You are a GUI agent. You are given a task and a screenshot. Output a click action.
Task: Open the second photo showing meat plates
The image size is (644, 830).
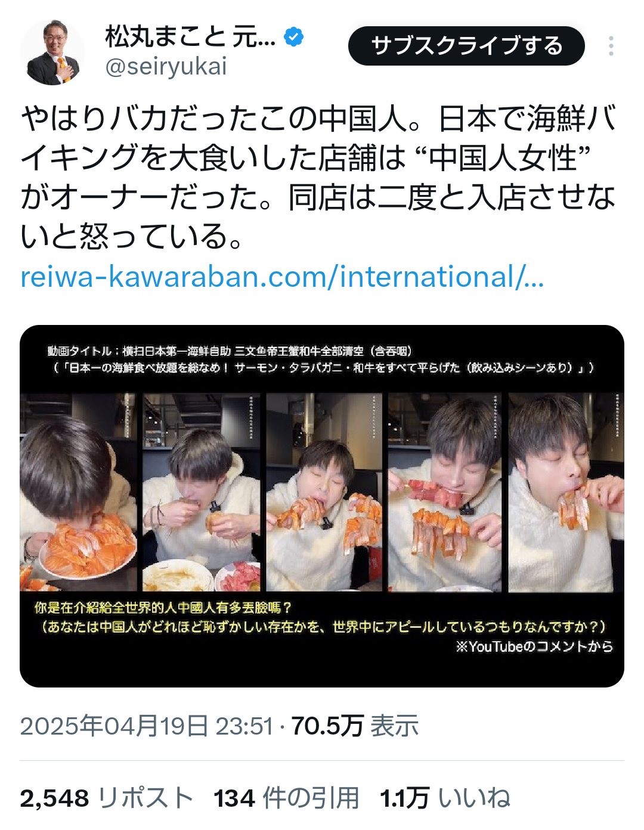point(202,492)
